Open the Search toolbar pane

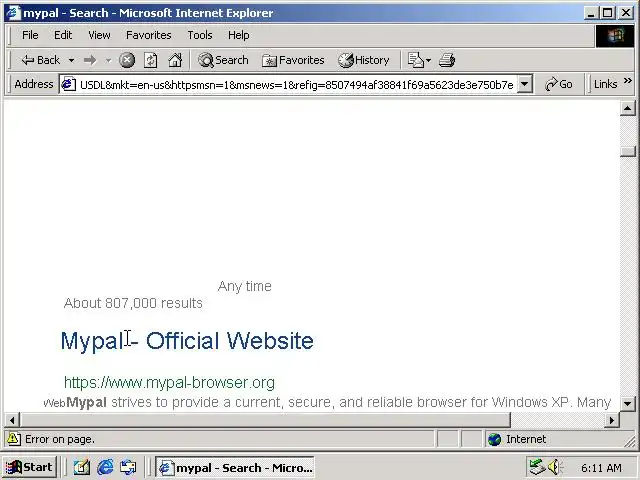pos(223,60)
